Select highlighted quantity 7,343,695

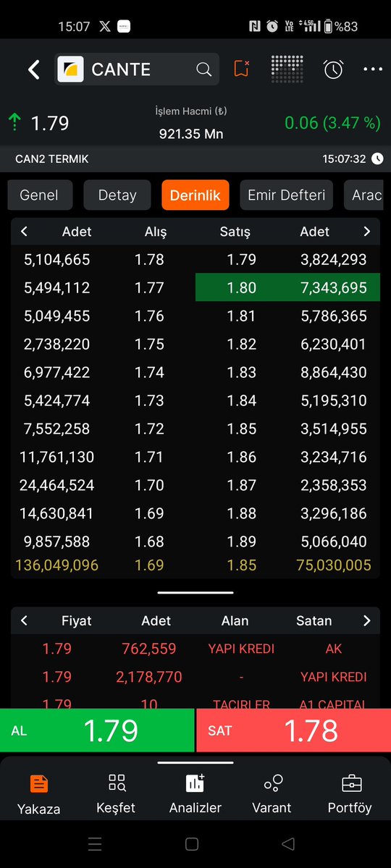pyautogui.click(x=333, y=287)
